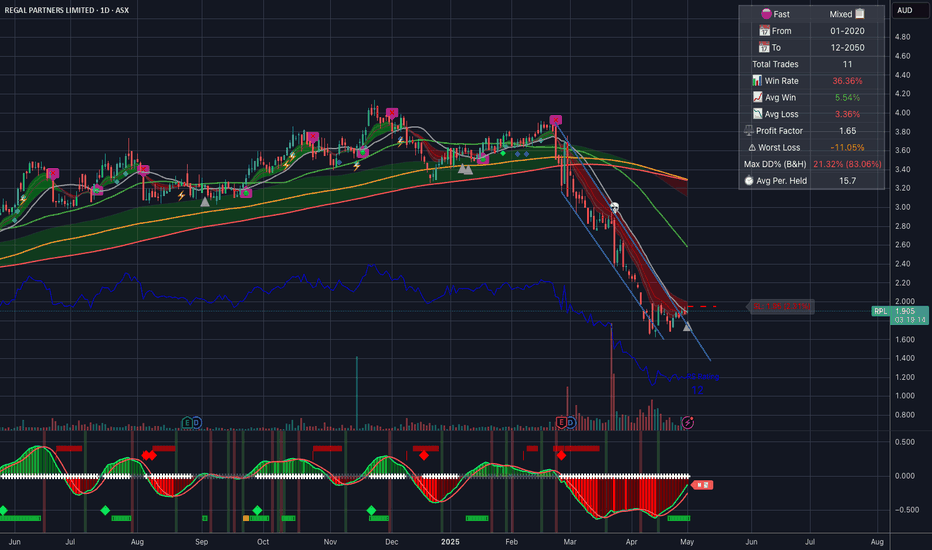
Task: Click the Worst Loss value -11.05%
Action: point(847,147)
